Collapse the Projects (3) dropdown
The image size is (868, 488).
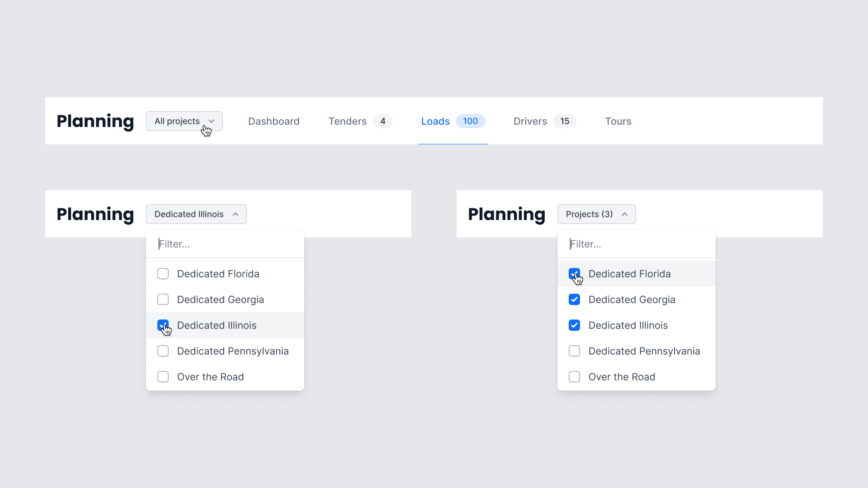(596, 214)
